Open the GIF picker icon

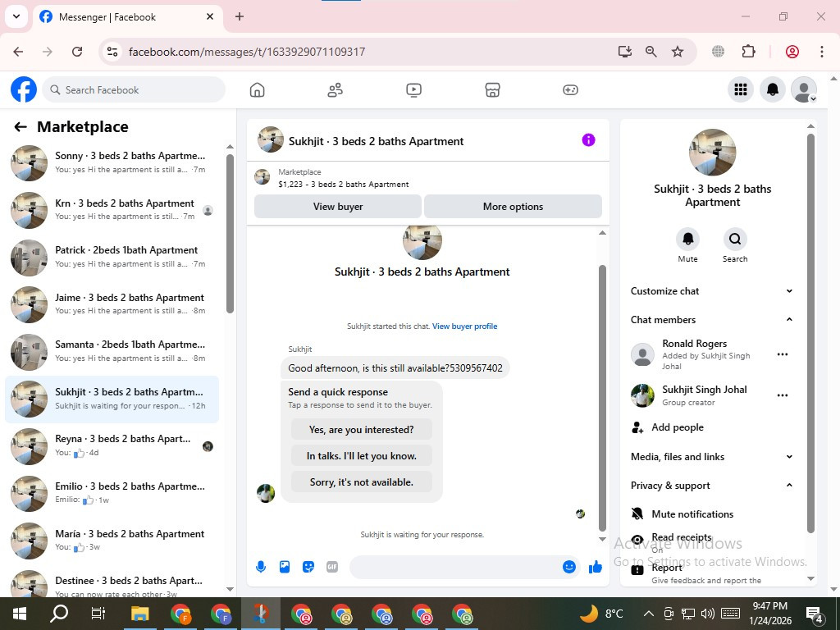click(332, 567)
